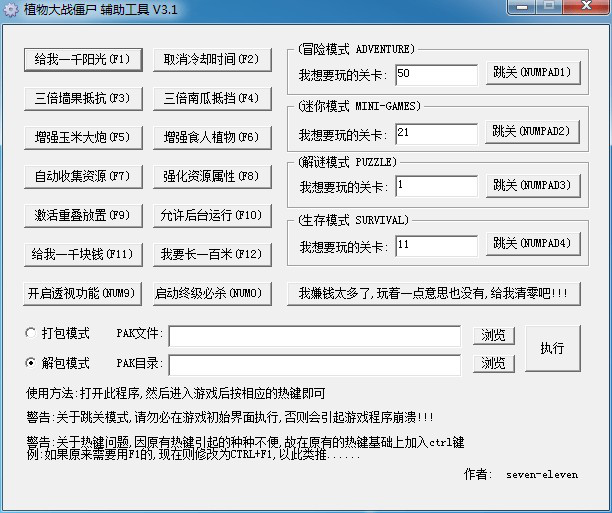Screen dimensions: 612x513
Task: Click 激活重叠放置 (F9) button
Action: click(x=83, y=216)
